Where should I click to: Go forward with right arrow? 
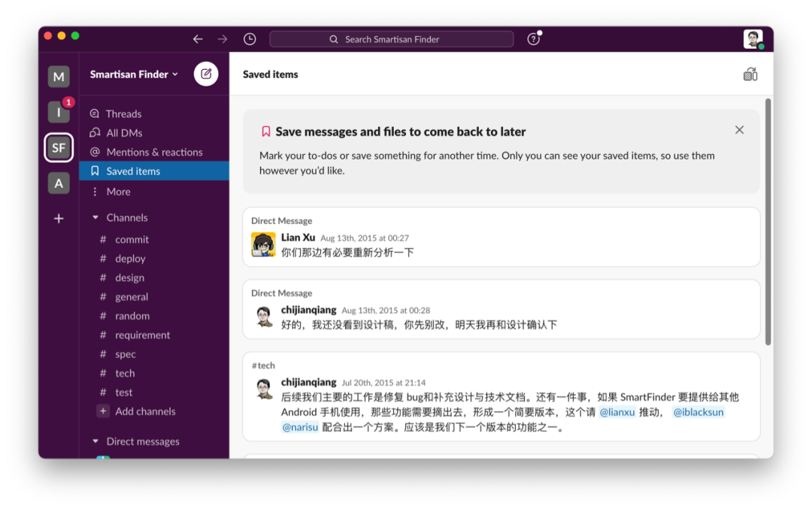[x=222, y=39]
